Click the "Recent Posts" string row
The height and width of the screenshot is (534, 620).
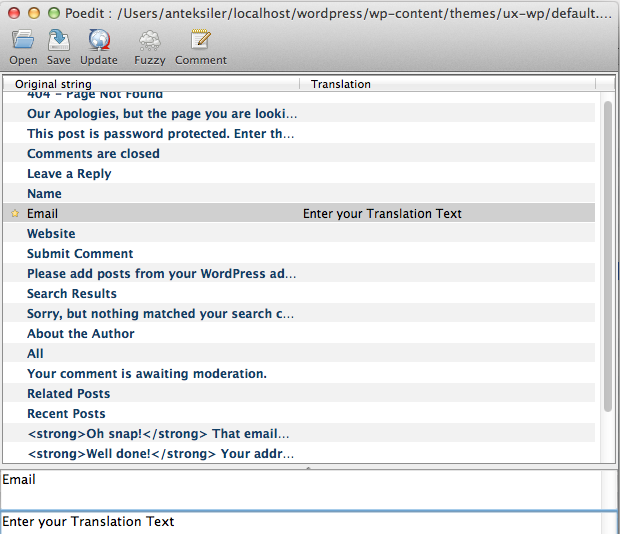click(x=66, y=414)
